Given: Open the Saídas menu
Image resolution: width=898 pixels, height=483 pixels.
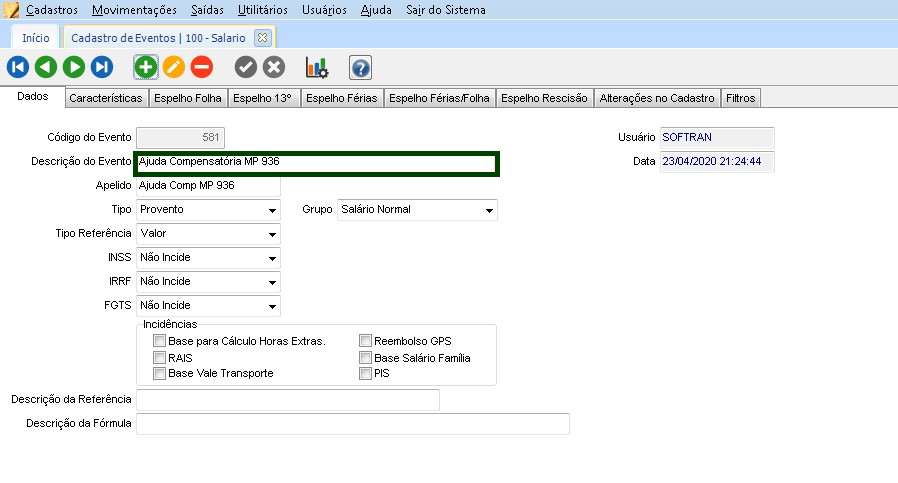Looking at the screenshot, I should coord(207,10).
